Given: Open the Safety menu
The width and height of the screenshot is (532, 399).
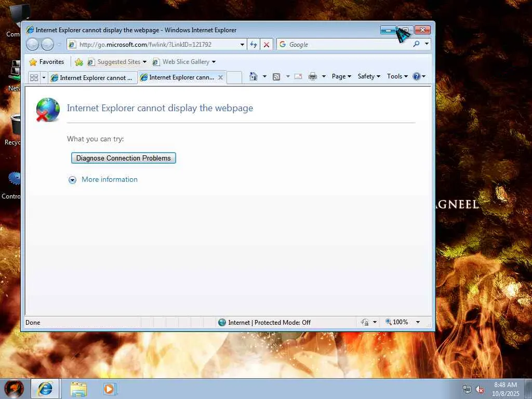Looking at the screenshot, I should tap(369, 76).
